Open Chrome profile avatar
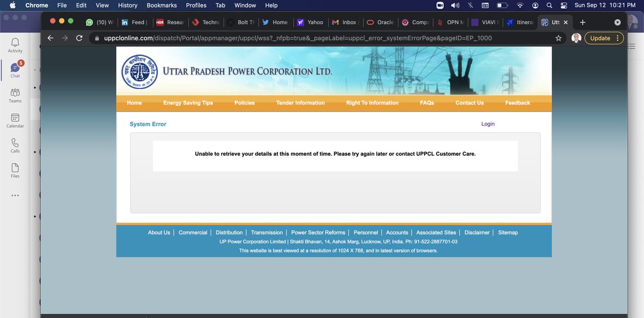Image resolution: width=644 pixels, height=318 pixels. click(x=576, y=38)
